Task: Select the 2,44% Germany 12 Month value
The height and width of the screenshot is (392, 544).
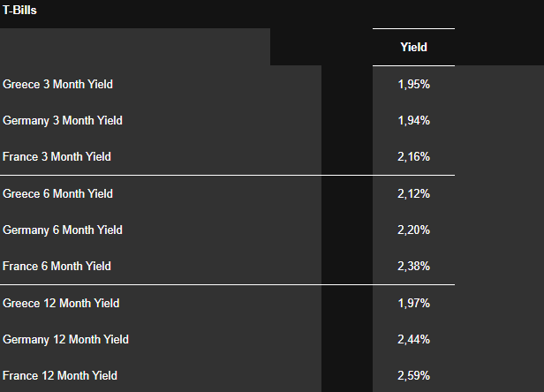Action: click(413, 339)
